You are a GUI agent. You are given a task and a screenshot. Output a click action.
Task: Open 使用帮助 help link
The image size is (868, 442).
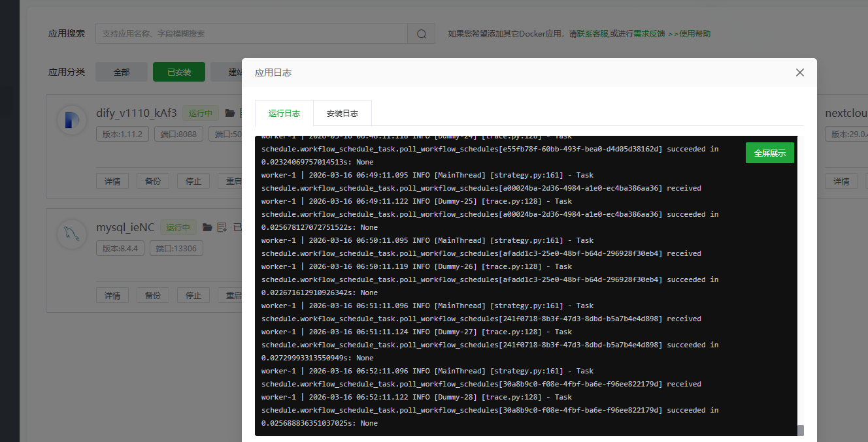coord(695,34)
